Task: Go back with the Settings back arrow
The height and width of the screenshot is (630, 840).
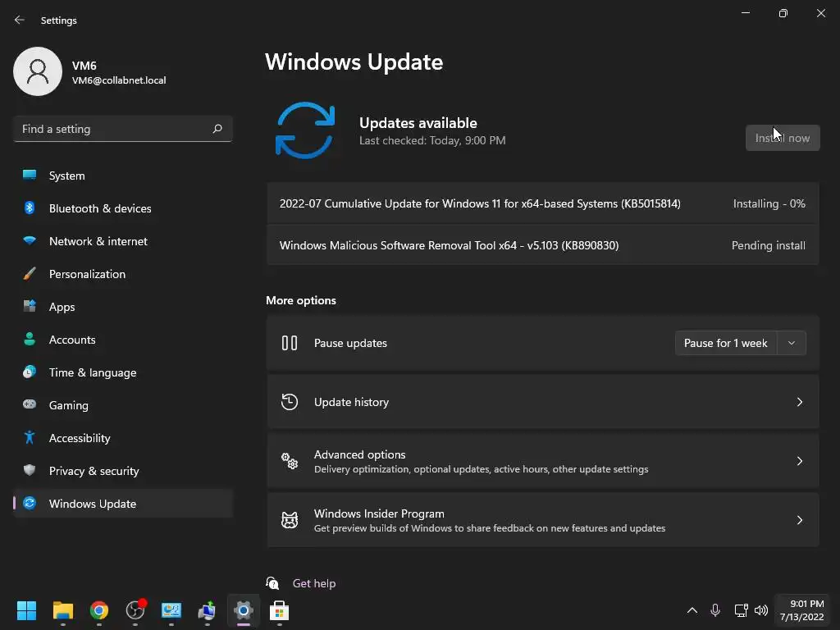Action: 20,20
